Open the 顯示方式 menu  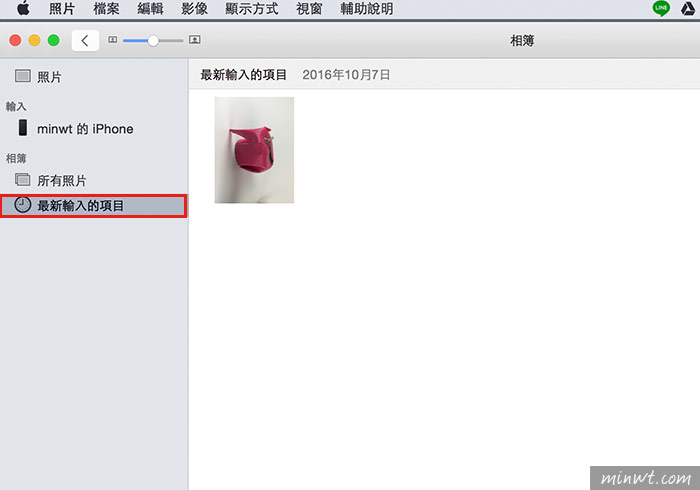pyautogui.click(x=251, y=8)
